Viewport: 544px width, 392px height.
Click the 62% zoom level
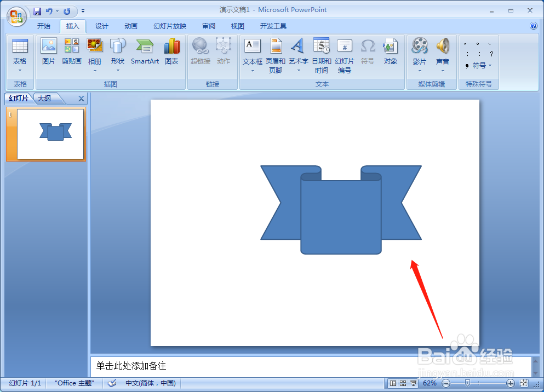point(430,383)
